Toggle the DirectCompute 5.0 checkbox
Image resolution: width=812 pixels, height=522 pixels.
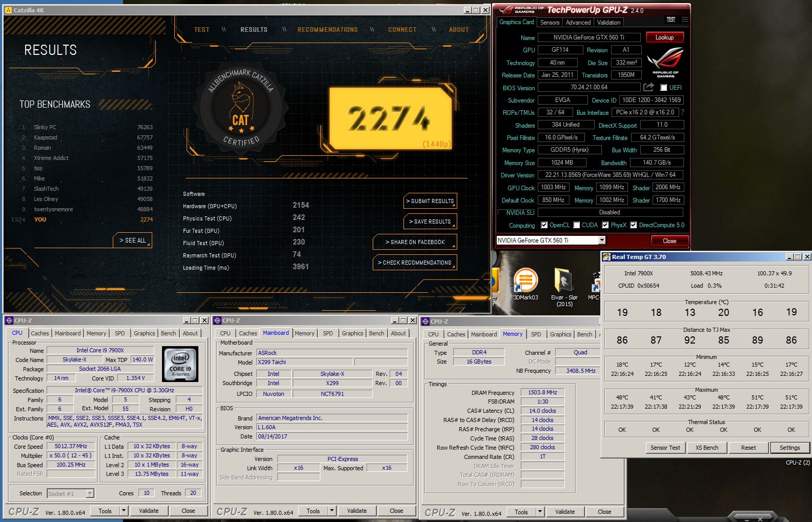pyautogui.click(x=634, y=225)
